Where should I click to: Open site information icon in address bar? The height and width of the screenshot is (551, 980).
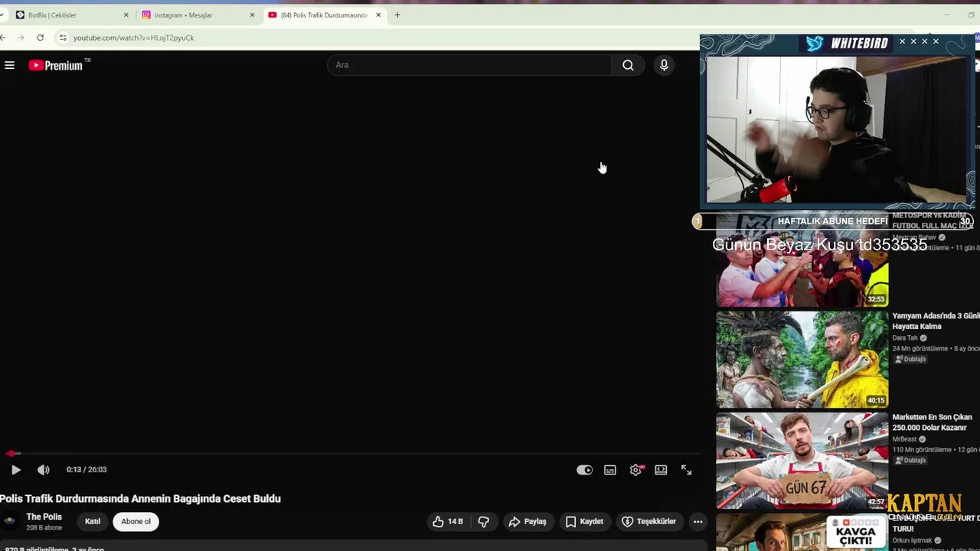coord(63,37)
